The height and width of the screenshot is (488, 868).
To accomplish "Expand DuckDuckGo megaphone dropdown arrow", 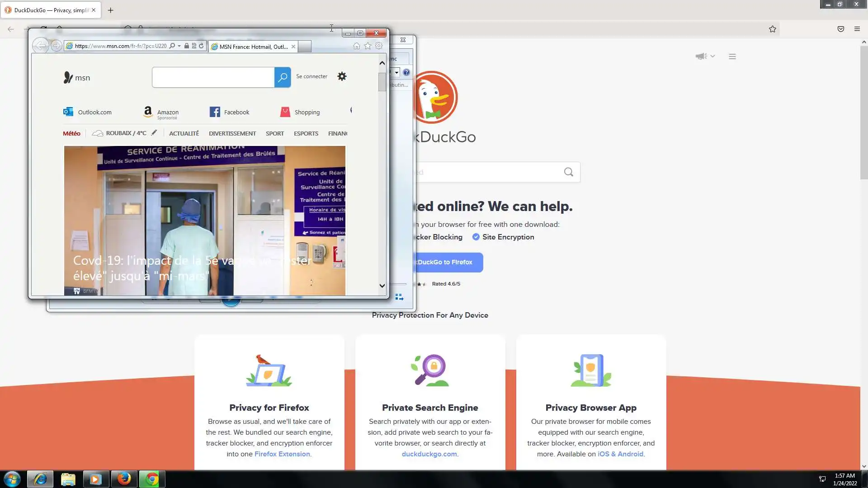I will point(712,56).
